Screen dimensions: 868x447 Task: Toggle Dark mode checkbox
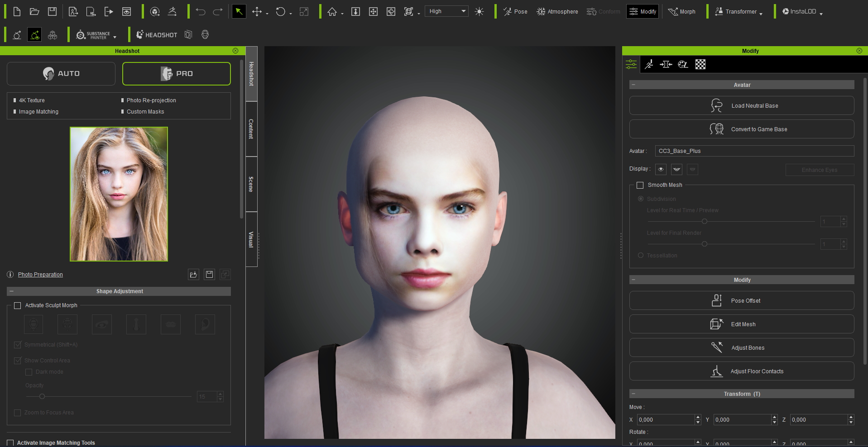click(x=29, y=372)
